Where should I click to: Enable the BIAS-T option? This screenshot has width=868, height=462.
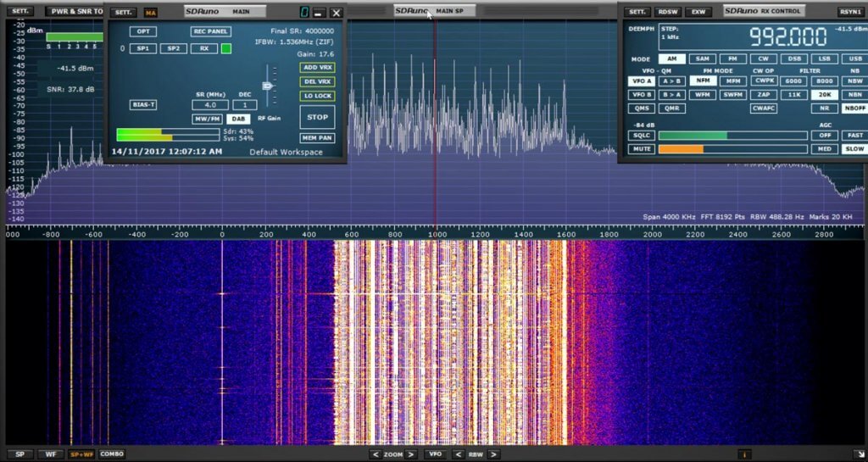click(x=143, y=104)
